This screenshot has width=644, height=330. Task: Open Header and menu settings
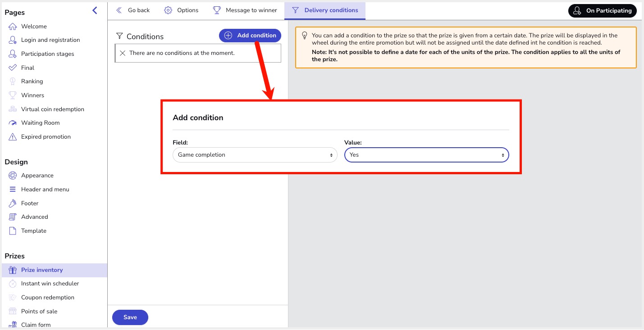click(x=45, y=190)
